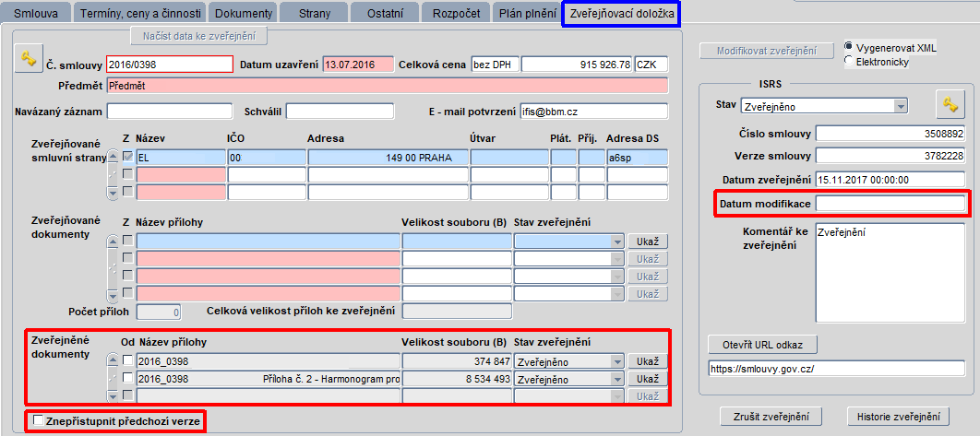Click Ukaž in first Zveřejňované dokumenty row
Screen dimensions: 980x436
648,242
